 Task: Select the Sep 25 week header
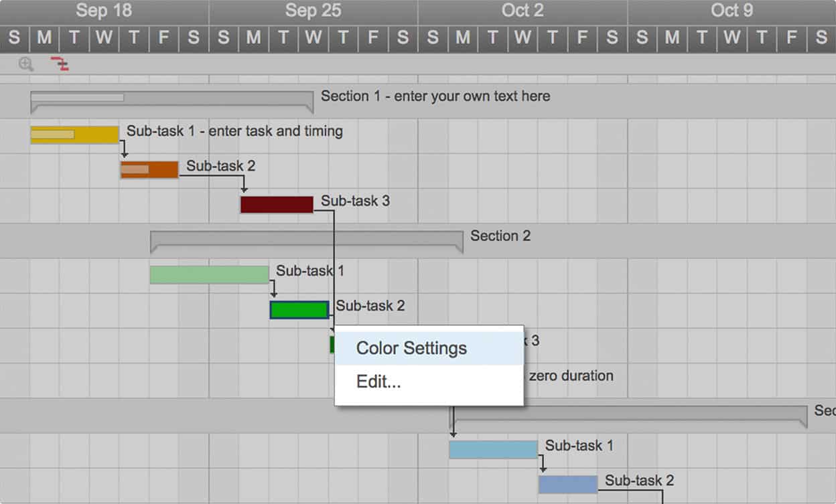pos(313,11)
